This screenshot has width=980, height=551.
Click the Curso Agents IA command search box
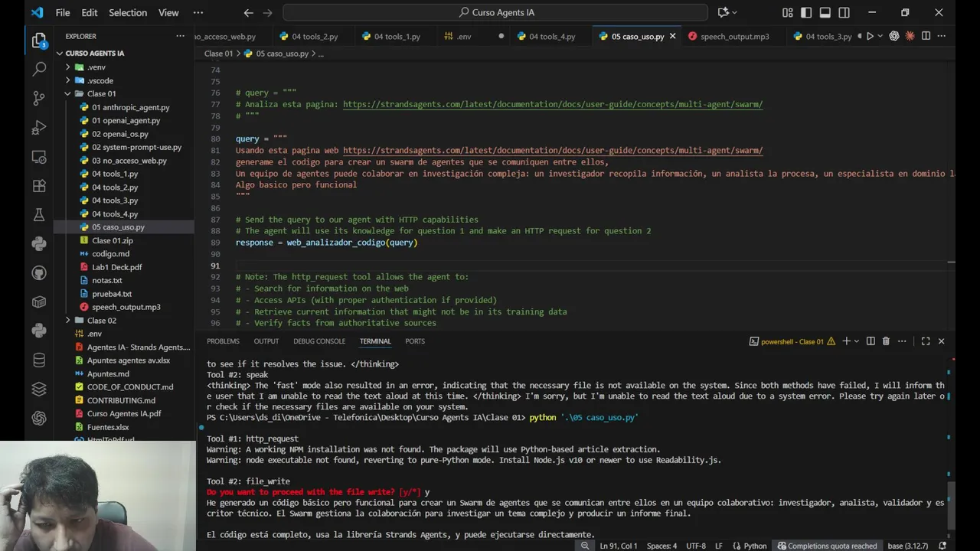click(495, 12)
